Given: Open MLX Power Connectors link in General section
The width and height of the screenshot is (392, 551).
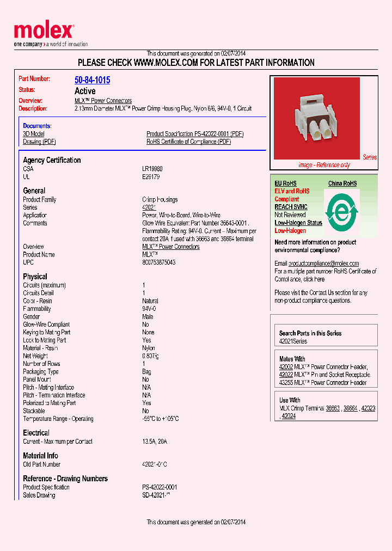Looking at the screenshot, I should [171, 247].
